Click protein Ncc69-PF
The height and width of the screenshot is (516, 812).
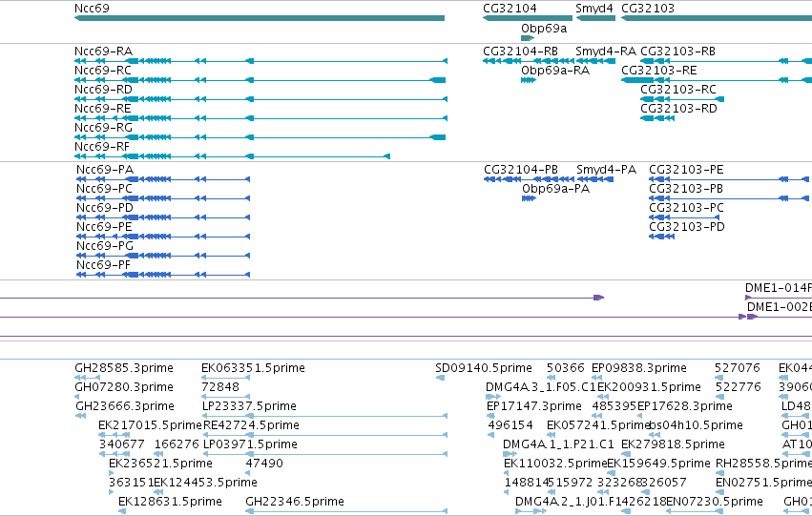coord(163,275)
